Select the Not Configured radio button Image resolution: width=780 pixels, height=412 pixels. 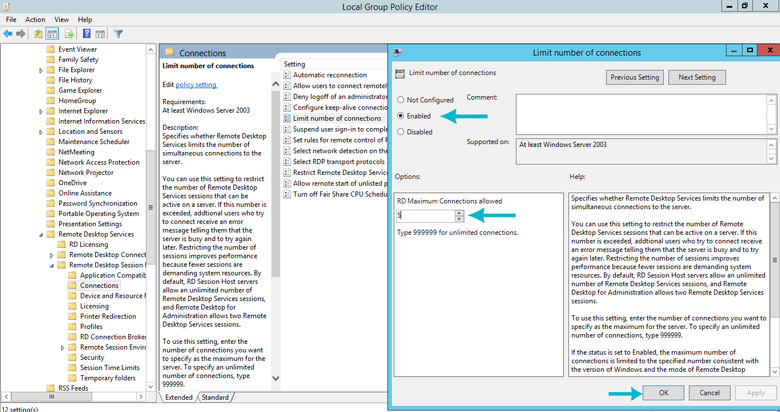click(400, 100)
